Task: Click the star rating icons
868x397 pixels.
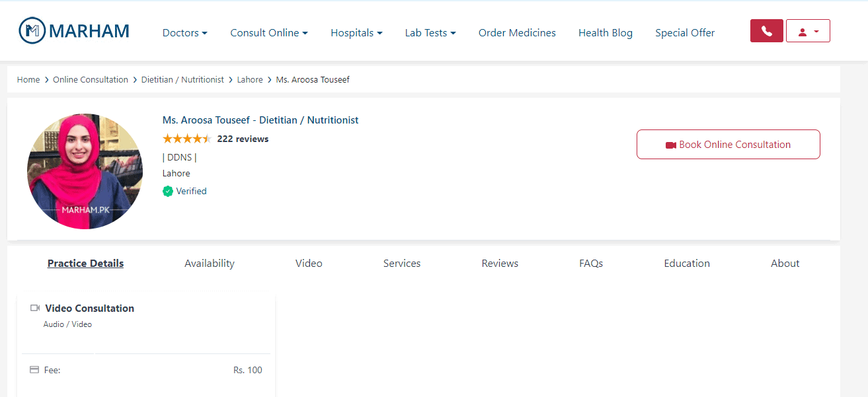Action: tap(187, 139)
